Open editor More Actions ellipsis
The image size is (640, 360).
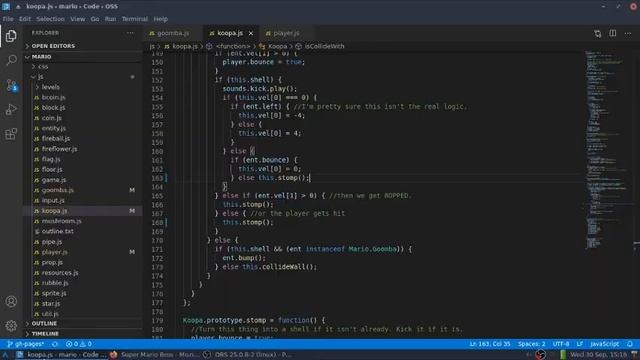[628, 33]
